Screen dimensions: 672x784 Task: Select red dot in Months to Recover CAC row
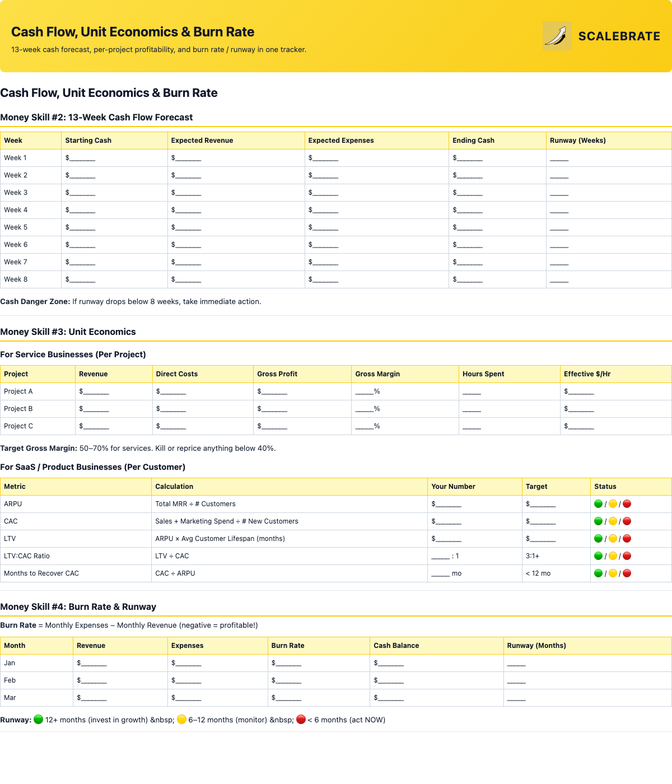coord(627,573)
